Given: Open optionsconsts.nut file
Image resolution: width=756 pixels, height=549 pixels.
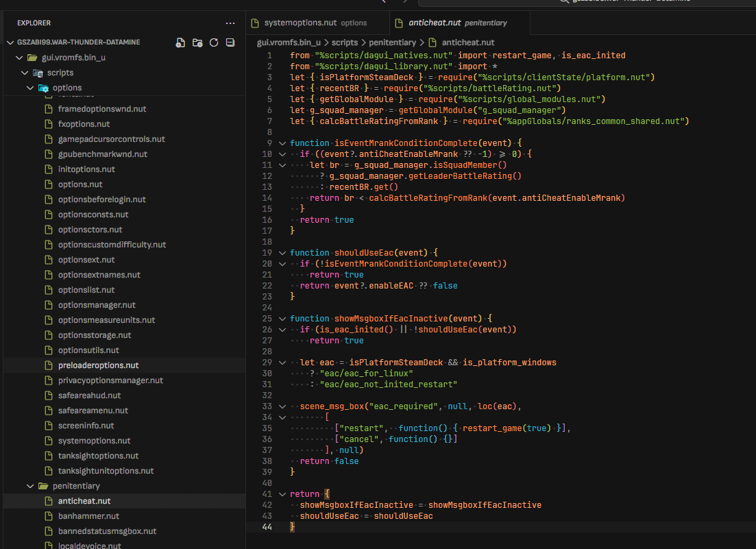Looking at the screenshot, I should (124, 215).
